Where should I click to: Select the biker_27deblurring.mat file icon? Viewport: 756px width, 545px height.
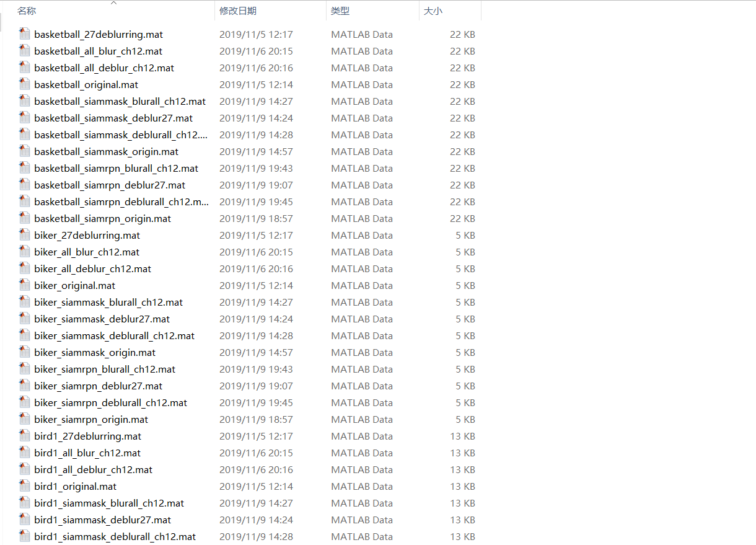[24, 235]
